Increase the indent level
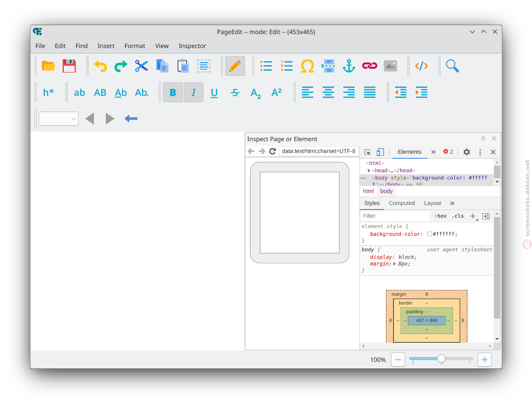 click(421, 93)
